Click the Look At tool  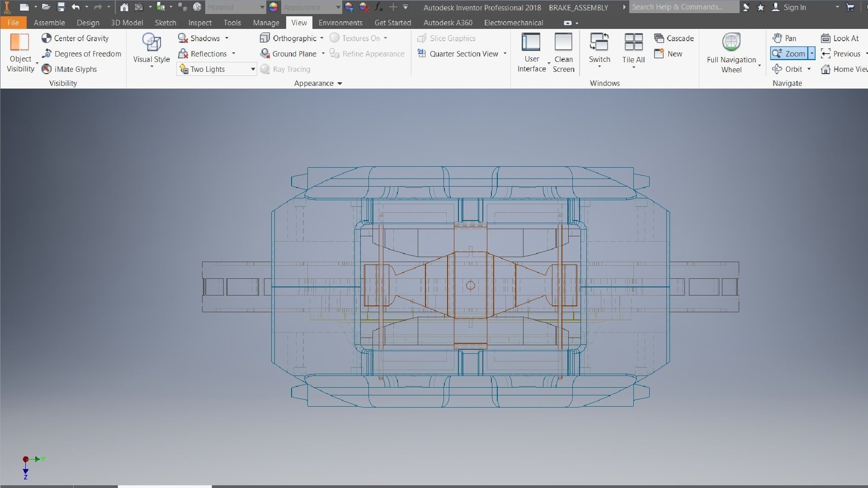click(840, 38)
